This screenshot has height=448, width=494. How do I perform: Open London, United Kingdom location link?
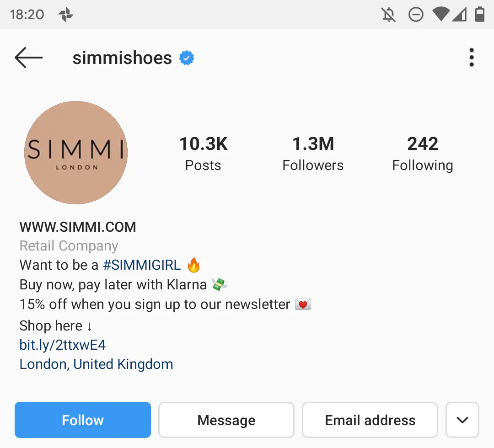pyautogui.click(x=96, y=364)
